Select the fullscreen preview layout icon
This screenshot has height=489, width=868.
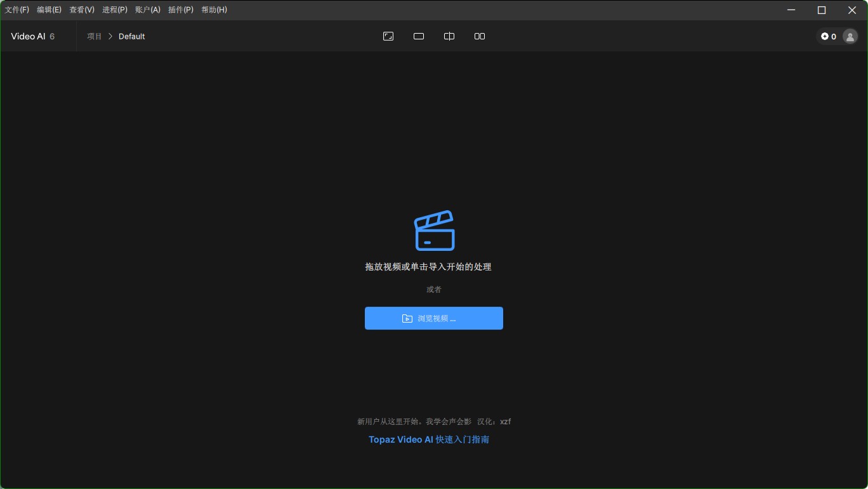pos(388,36)
